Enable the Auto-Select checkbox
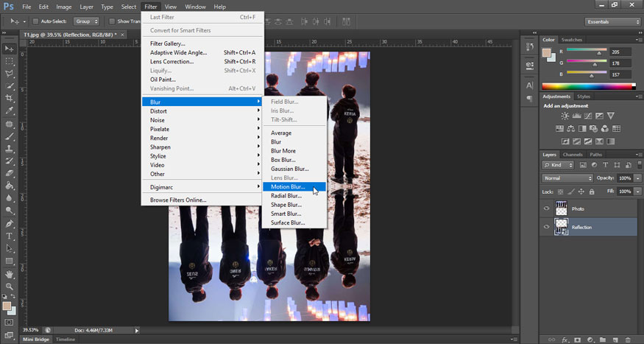The width and height of the screenshot is (644, 344). 36,21
